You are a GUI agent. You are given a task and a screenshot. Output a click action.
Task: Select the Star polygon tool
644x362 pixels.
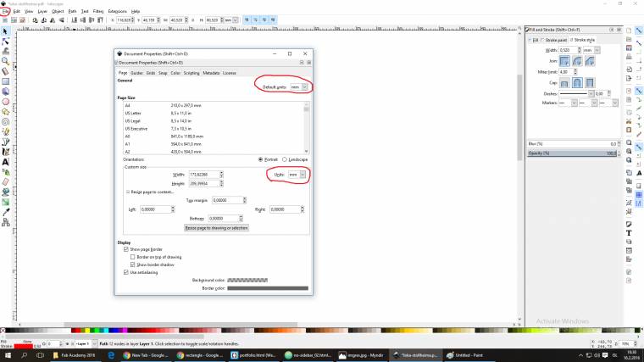click(x=5, y=111)
